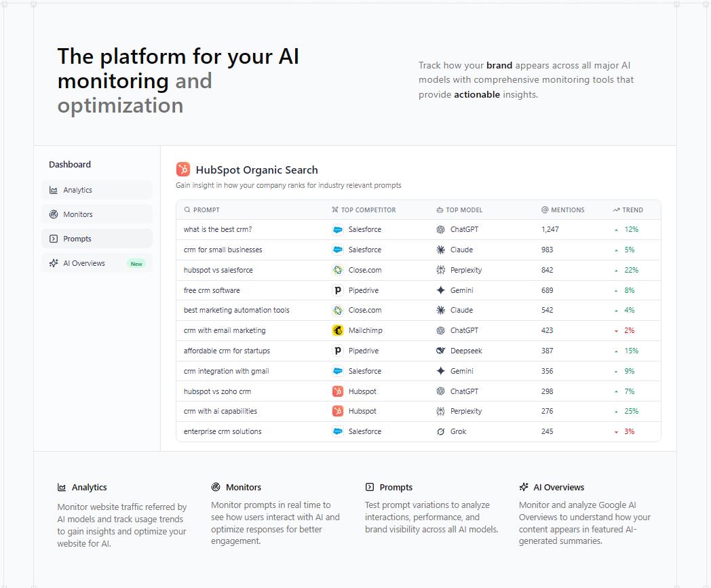Select the AI Overviews menu item
Screen dimensions: 711x588
click(84, 263)
